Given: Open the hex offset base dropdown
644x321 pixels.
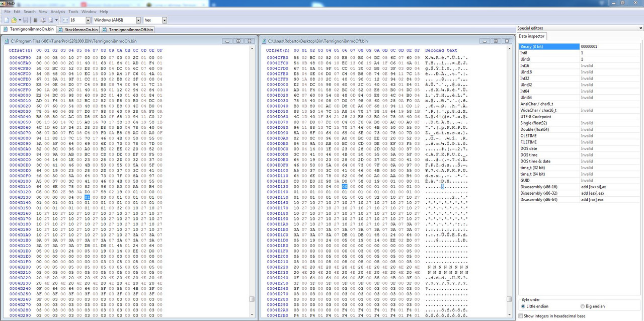Looking at the screenshot, I should pyautogui.click(x=165, y=20).
